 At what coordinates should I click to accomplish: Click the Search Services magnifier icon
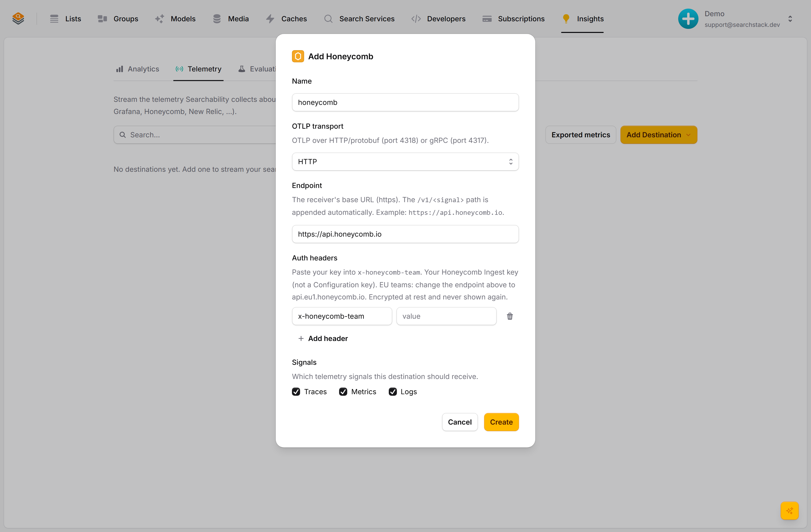[x=328, y=19]
